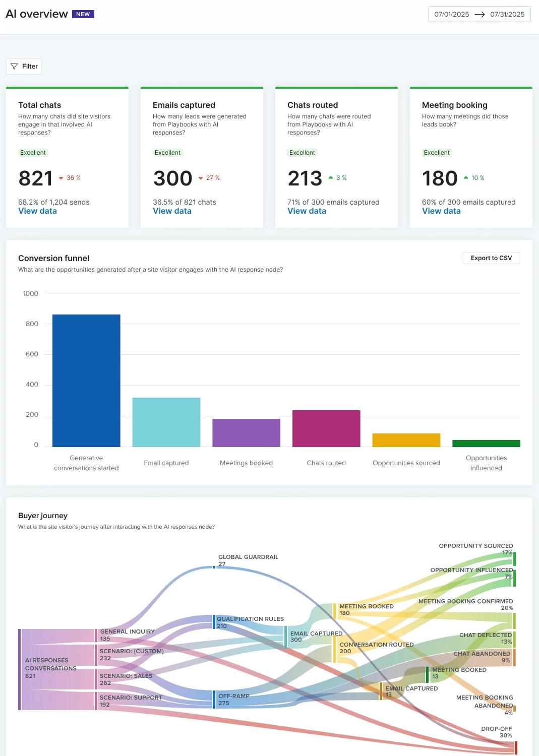
Task: Select the QUALIFICATION RULES 210 node
Action: click(x=214, y=622)
